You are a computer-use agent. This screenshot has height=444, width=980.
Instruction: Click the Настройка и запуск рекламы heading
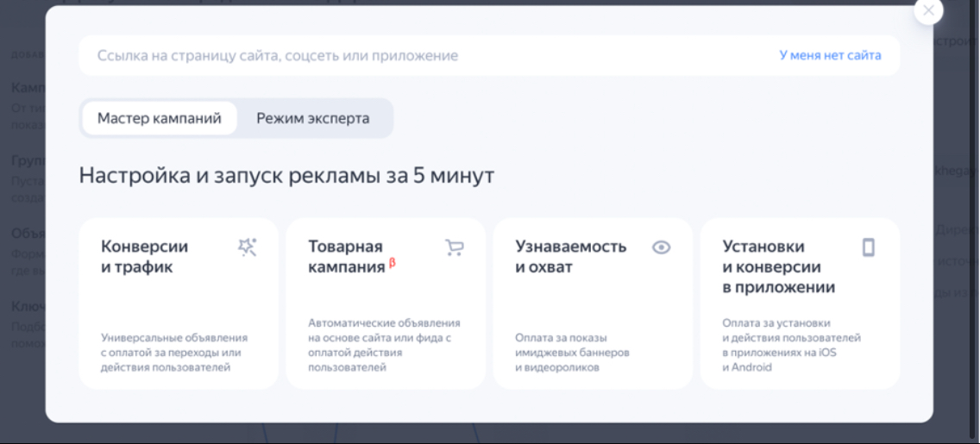[286, 176]
